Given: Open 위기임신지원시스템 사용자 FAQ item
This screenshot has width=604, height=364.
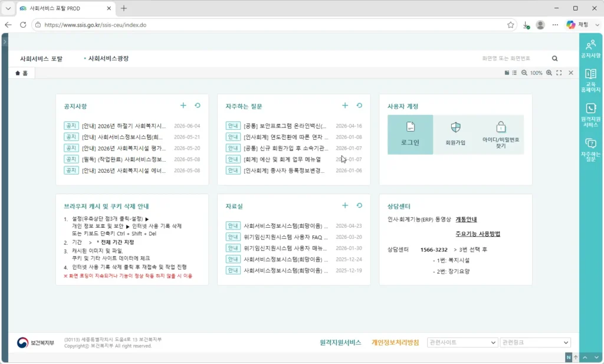Looking at the screenshot, I should [x=286, y=237].
